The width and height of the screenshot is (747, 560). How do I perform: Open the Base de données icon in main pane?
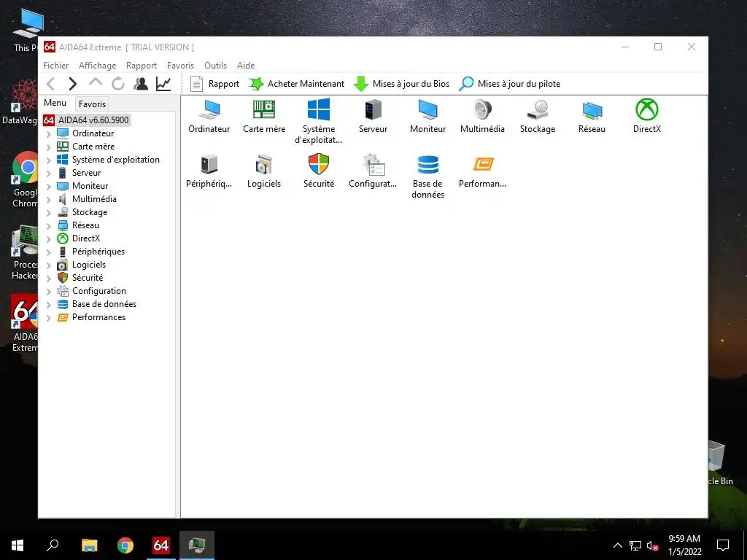[x=427, y=164]
